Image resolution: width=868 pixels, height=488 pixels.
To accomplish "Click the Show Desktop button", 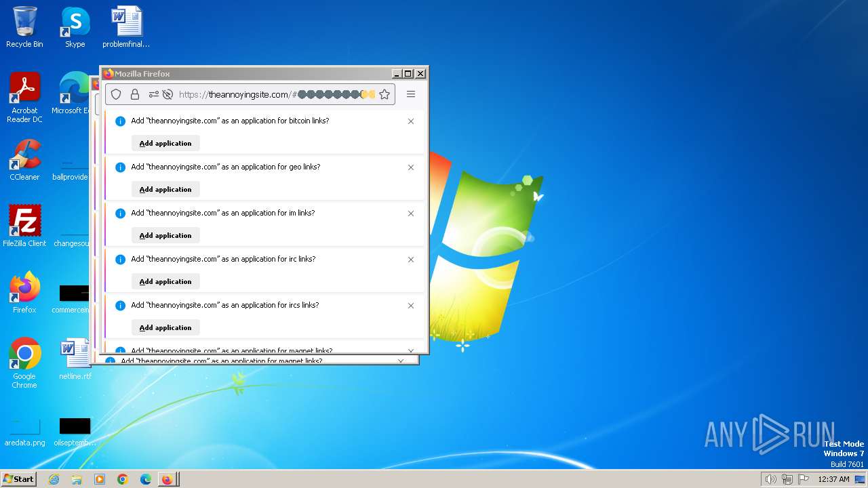I will 861,479.
